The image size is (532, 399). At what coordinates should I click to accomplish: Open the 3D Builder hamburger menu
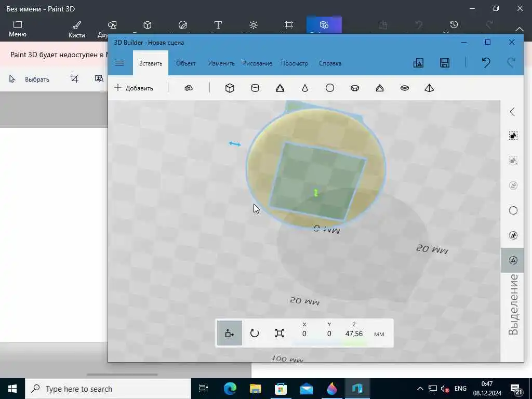click(x=119, y=63)
